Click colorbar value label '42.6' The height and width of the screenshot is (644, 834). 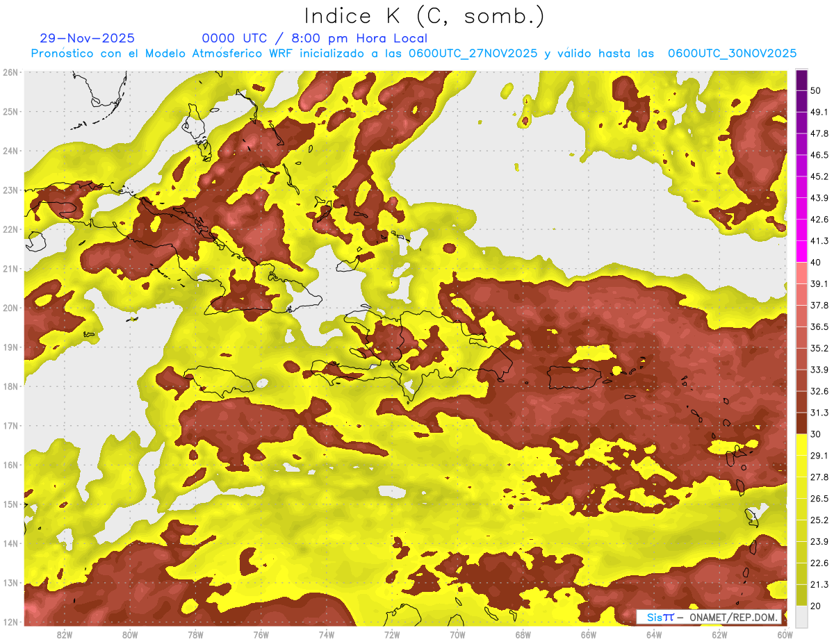[x=819, y=220]
